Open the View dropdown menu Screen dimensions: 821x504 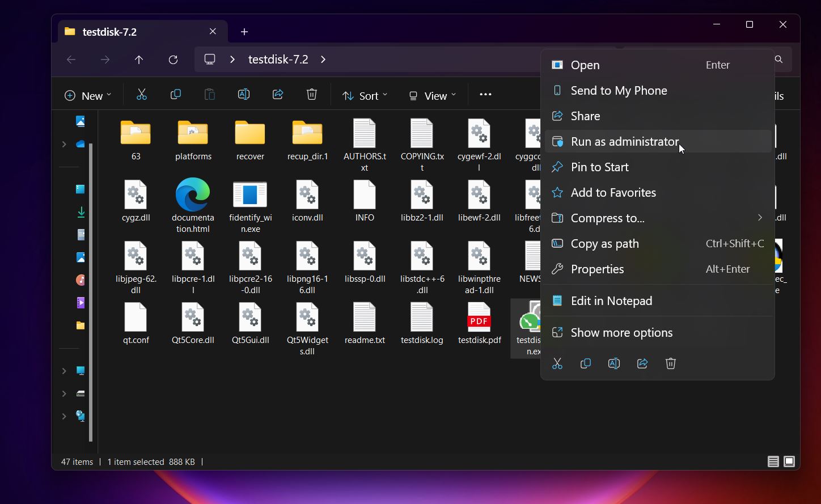pyautogui.click(x=432, y=95)
